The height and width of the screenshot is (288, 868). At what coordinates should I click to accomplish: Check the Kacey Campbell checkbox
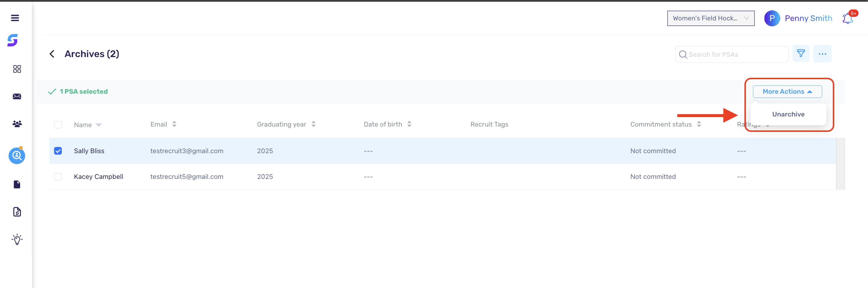58,177
